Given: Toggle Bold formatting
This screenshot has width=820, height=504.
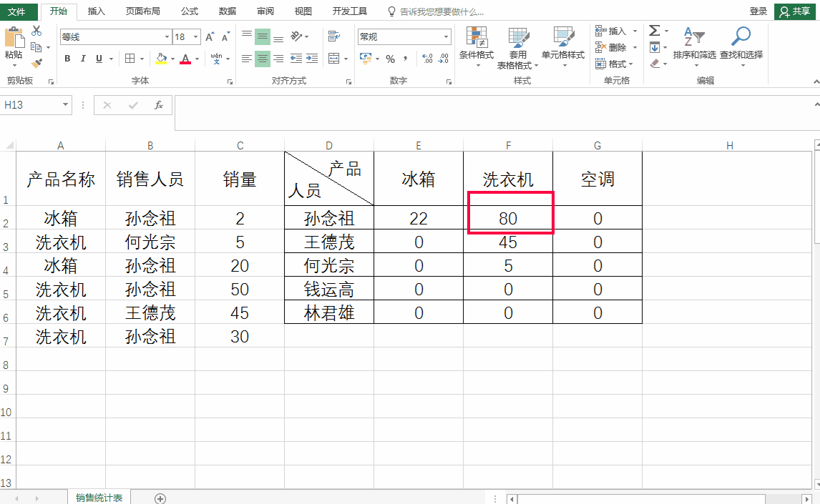Looking at the screenshot, I should (67, 59).
